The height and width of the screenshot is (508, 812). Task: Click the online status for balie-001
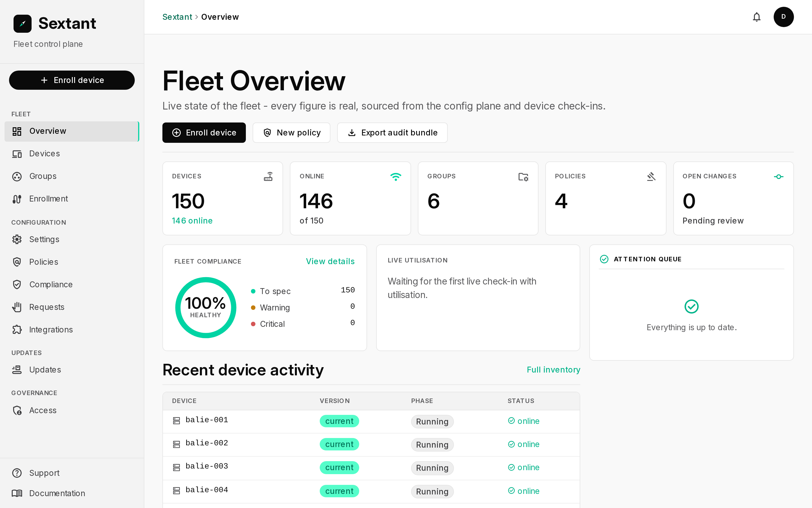pyautogui.click(x=524, y=421)
